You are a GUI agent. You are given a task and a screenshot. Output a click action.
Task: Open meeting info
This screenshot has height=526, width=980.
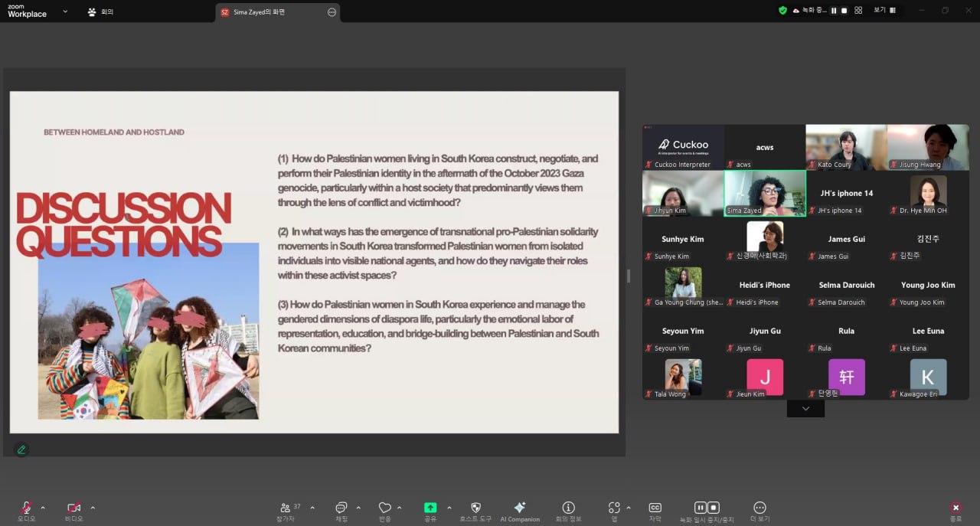(x=568, y=511)
